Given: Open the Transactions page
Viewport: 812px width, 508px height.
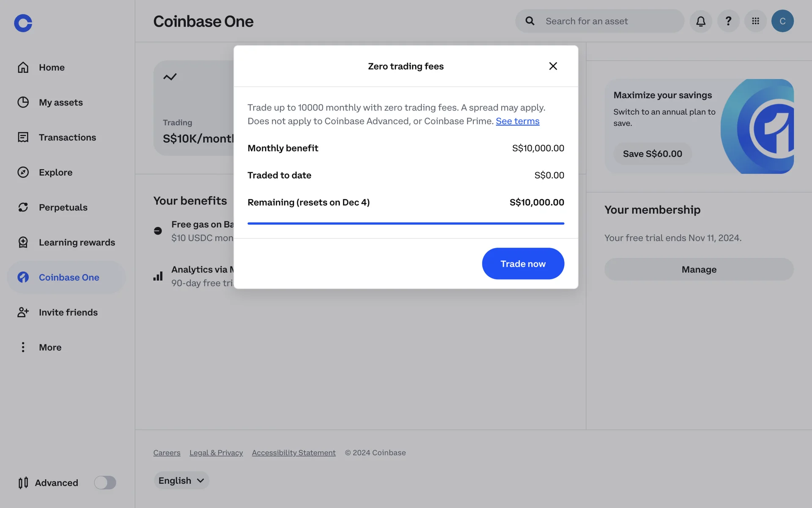Looking at the screenshot, I should coord(67,138).
